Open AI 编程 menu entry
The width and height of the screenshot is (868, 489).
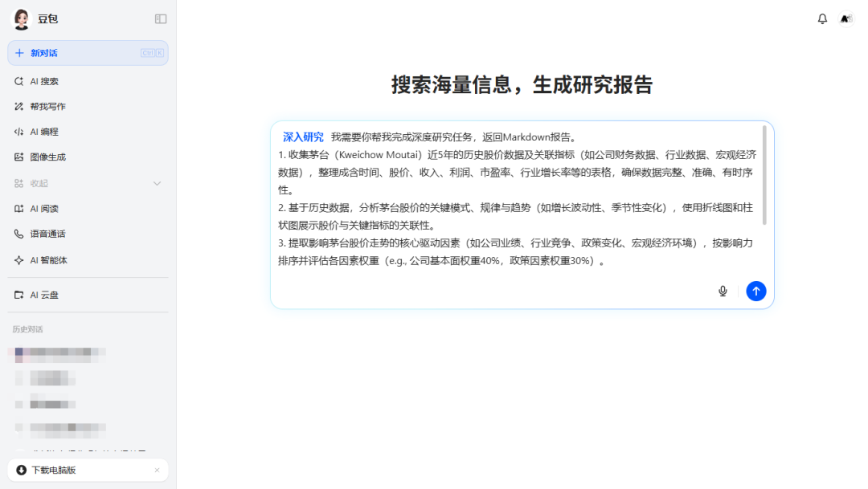click(x=88, y=132)
